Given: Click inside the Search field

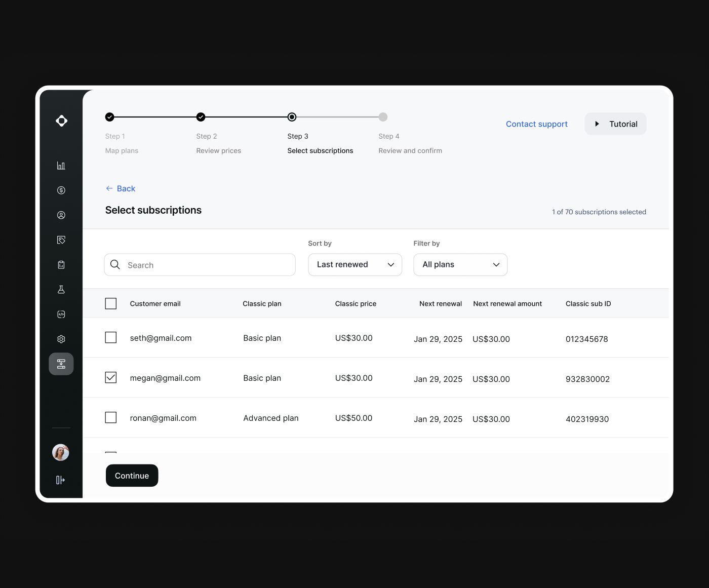Looking at the screenshot, I should tap(200, 264).
